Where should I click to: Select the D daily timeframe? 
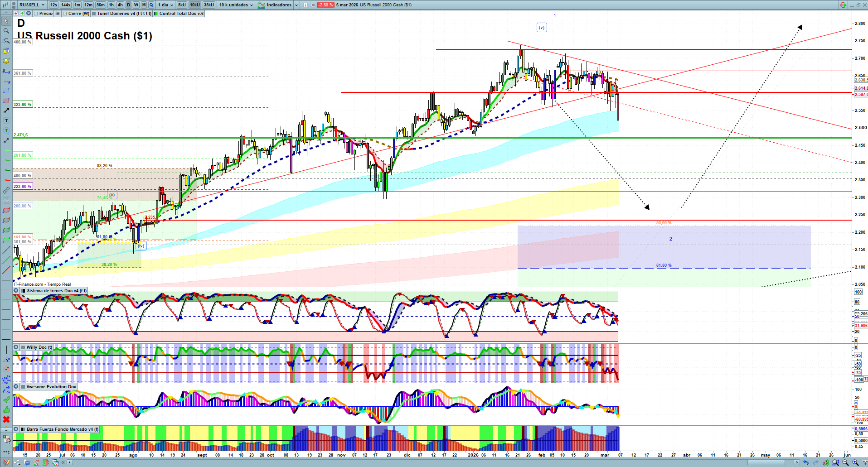[128, 5]
